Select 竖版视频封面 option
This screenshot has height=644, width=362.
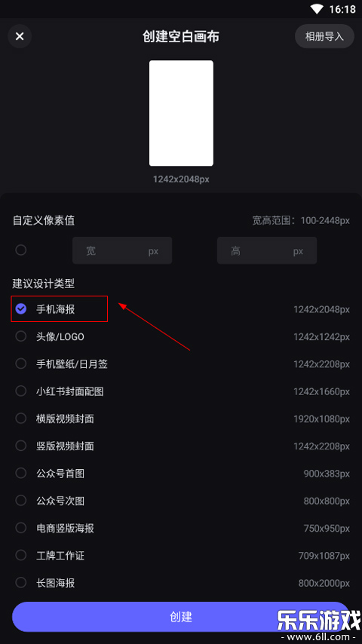click(x=181, y=446)
